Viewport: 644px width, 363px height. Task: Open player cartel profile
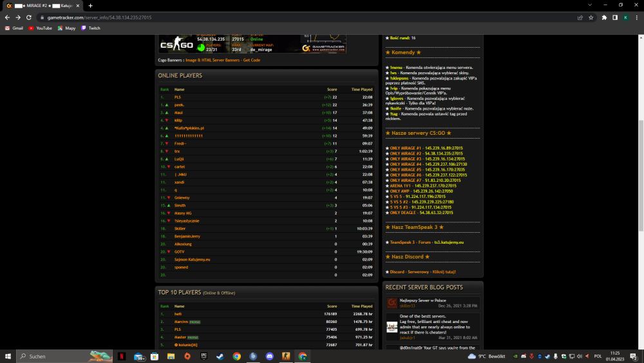(x=180, y=167)
